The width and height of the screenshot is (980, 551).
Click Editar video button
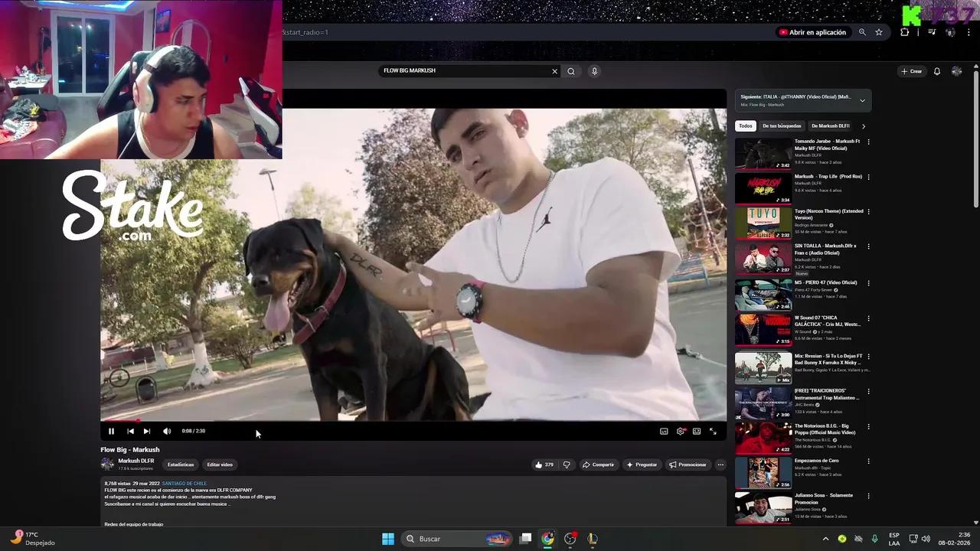point(220,465)
